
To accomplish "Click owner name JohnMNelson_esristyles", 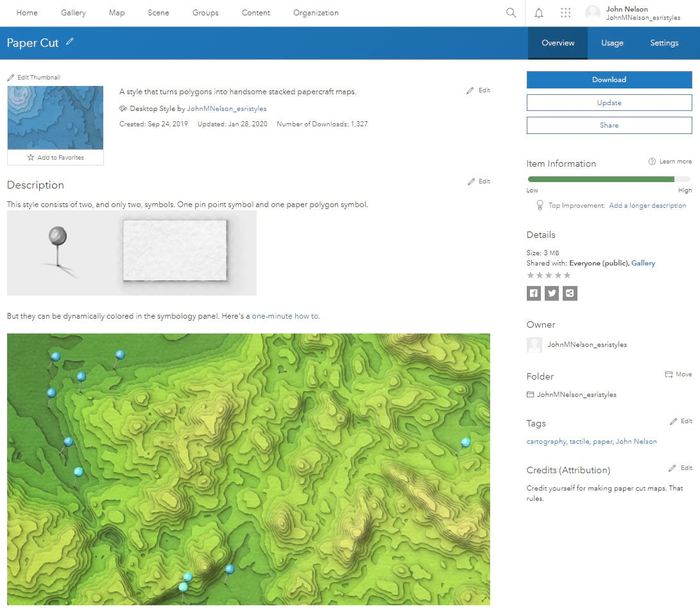I will (x=587, y=344).
